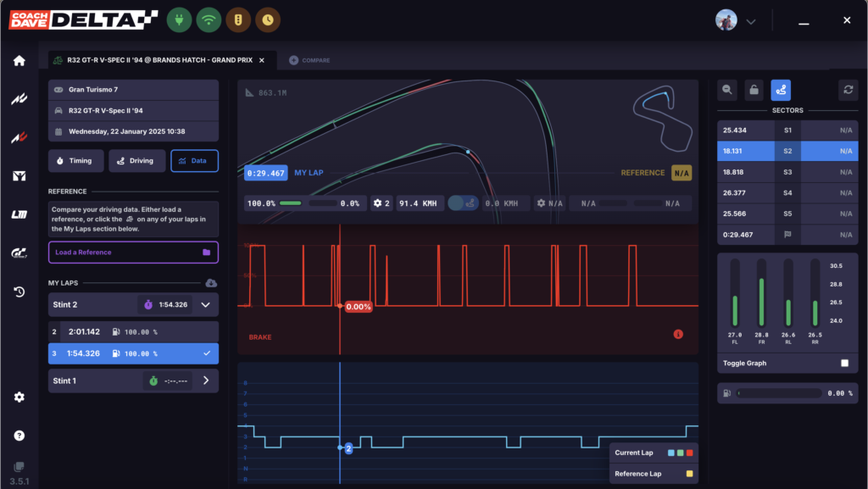Open the profile dropdown chevron
Screen dimensions: 868x489
click(x=751, y=21)
